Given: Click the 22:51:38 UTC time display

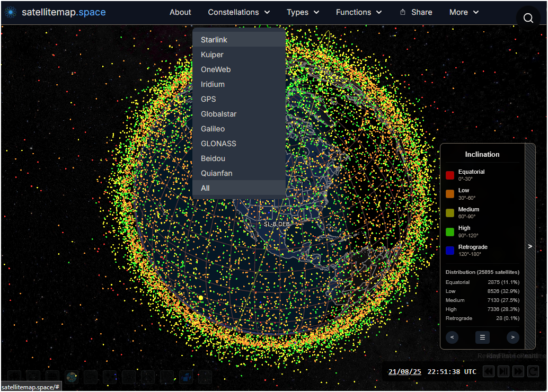Looking at the screenshot, I should click(452, 372).
